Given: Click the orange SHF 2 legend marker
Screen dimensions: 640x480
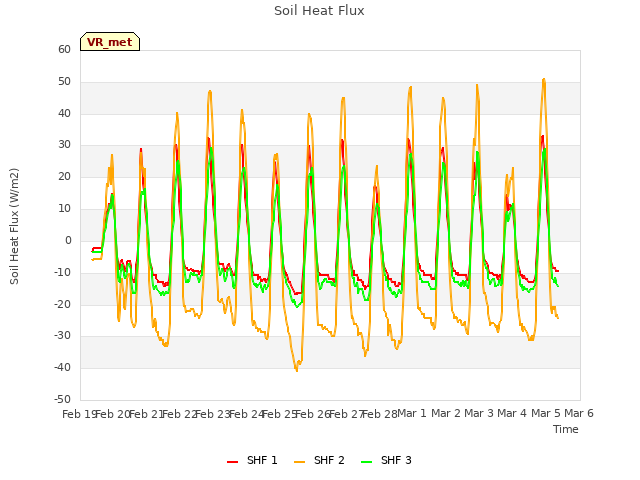Looking at the screenshot, I should point(299,461).
